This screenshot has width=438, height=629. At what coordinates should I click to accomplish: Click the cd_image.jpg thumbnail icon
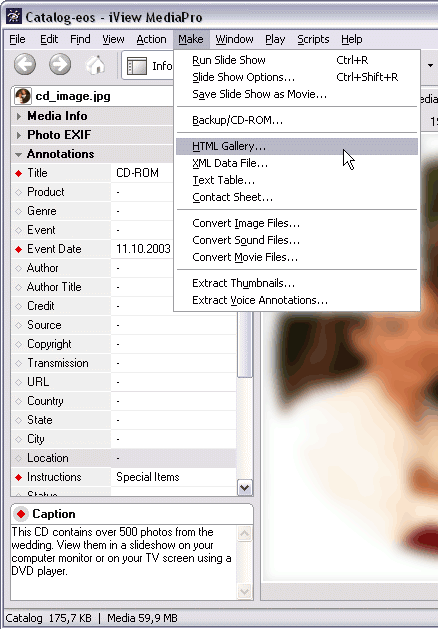pyautogui.click(x=22, y=96)
